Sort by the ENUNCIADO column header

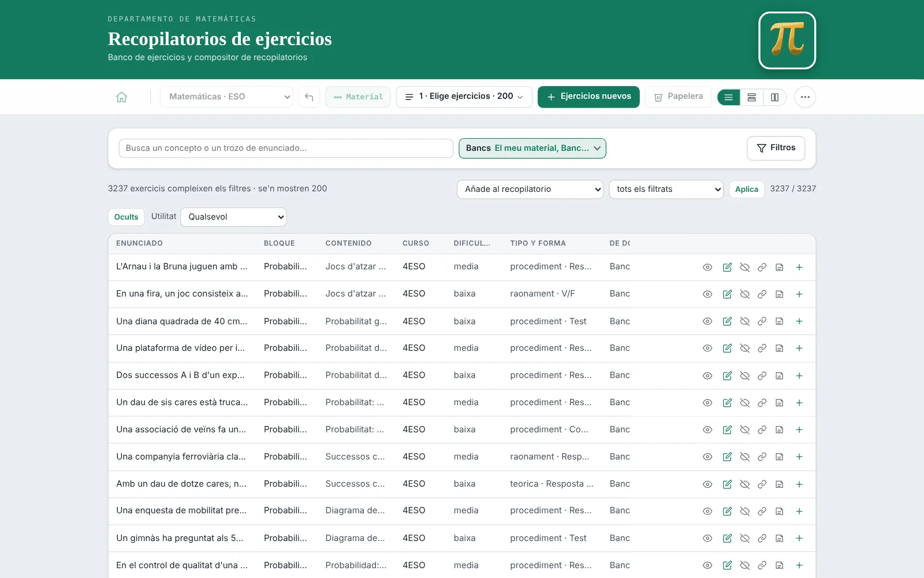[139, 243]
